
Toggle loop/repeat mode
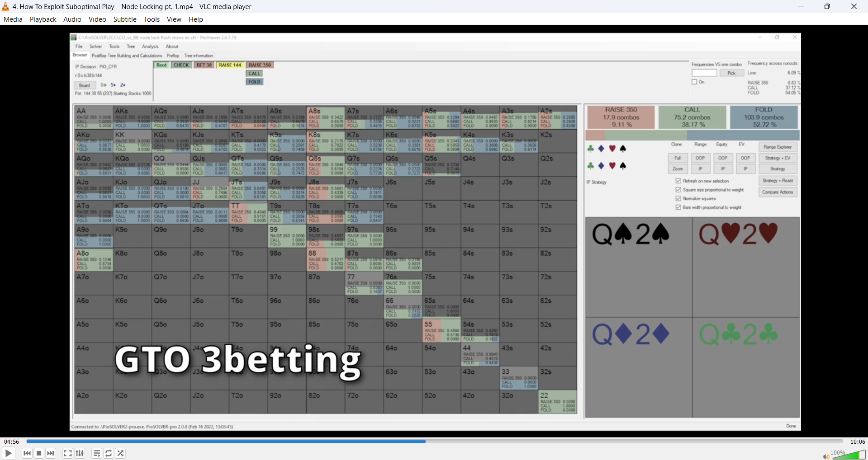click(109, 453)
